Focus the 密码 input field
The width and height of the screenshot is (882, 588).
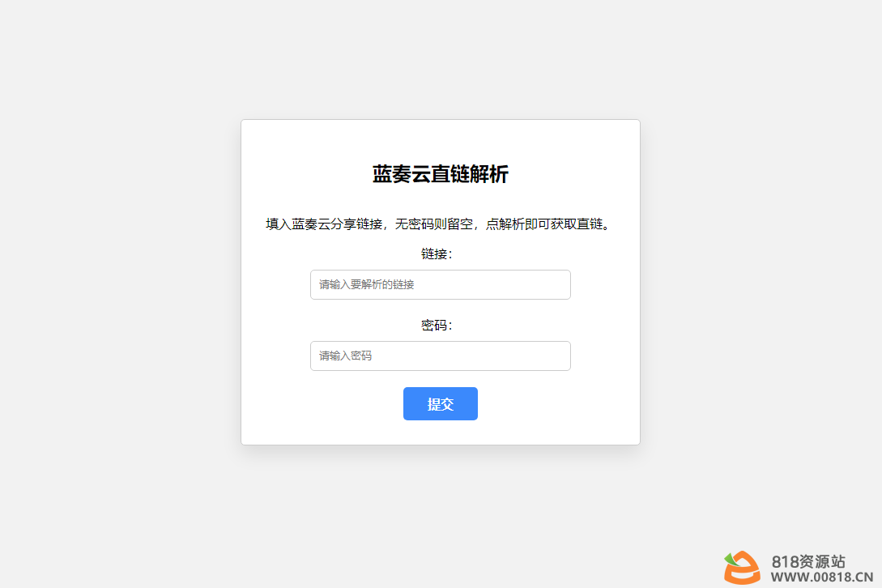pos(441,356)
